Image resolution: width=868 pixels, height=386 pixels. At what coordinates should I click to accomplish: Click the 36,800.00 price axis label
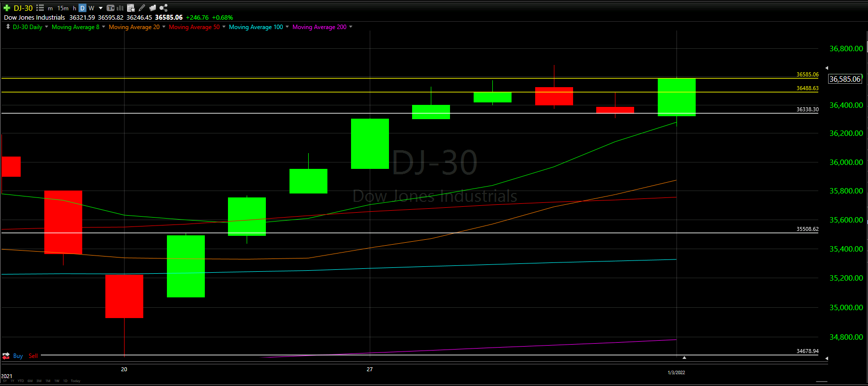846,49
